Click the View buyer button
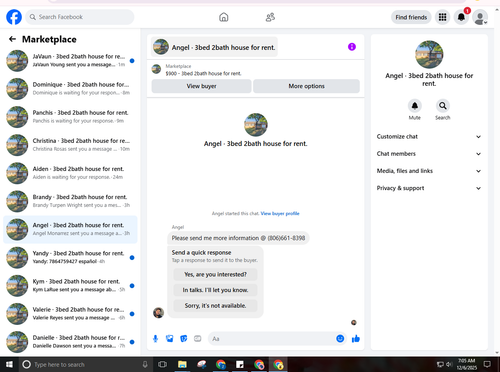Viewport: 500px width, 372px height. [201, 86]
